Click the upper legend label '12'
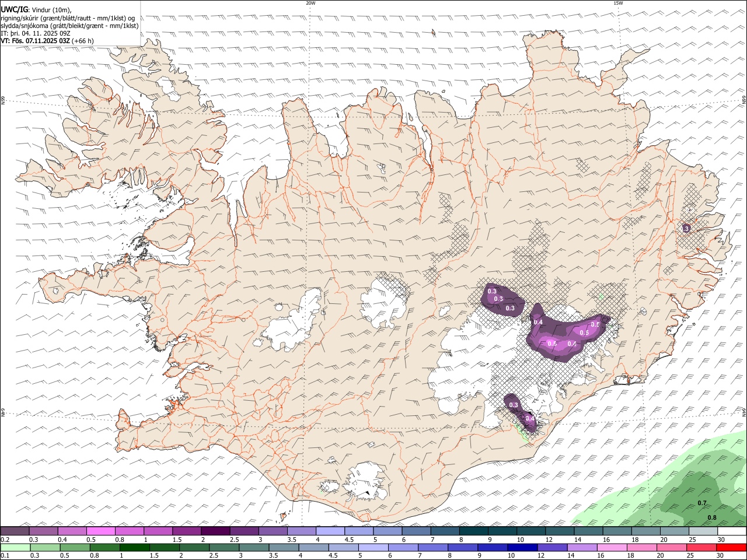Screen dimensions: 747x560 (549, 540)
